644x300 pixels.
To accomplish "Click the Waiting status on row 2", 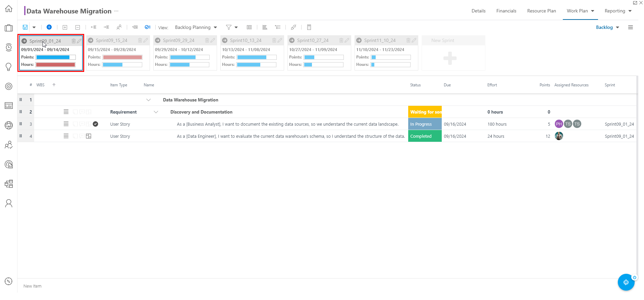I will [x=425, y=112].
